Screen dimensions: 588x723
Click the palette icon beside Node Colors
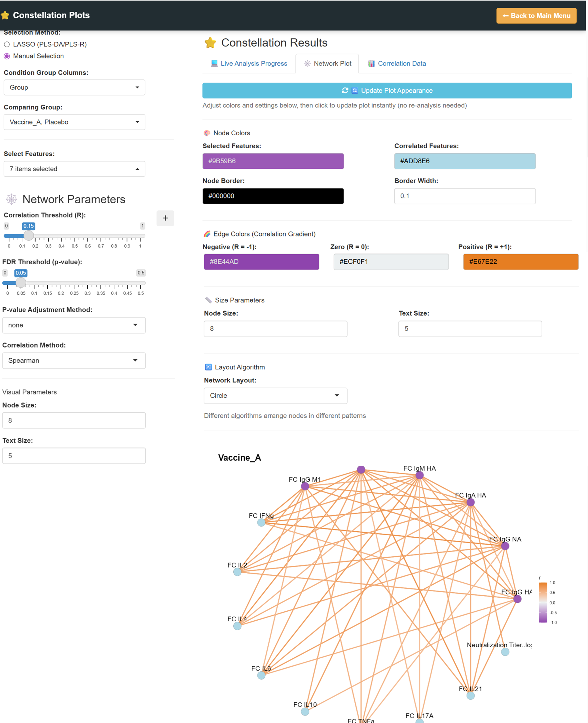pos(207,133)
